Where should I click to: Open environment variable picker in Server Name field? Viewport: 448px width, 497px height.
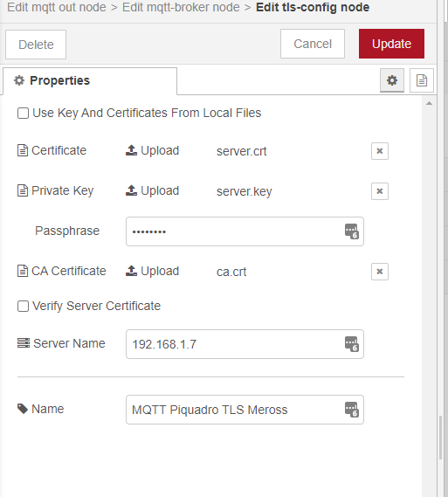(x=352, y=344)
